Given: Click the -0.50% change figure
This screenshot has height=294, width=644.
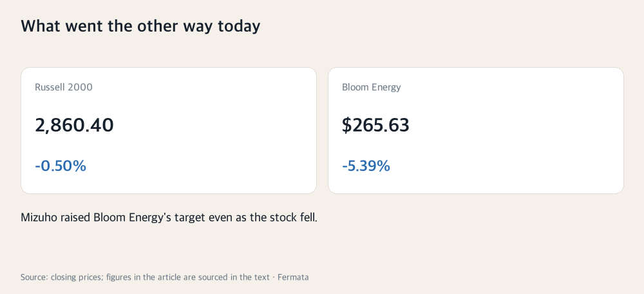Looking at the screenshot, I should click(61, 166).
